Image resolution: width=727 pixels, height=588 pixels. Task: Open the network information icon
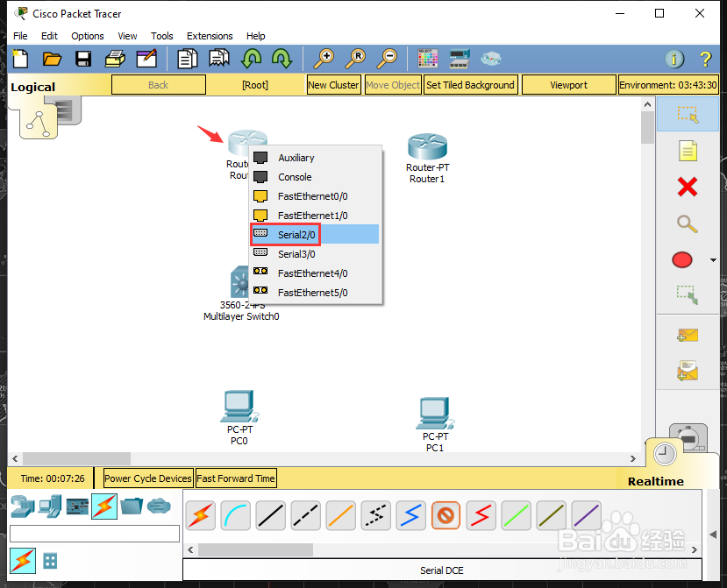point(674,59)
